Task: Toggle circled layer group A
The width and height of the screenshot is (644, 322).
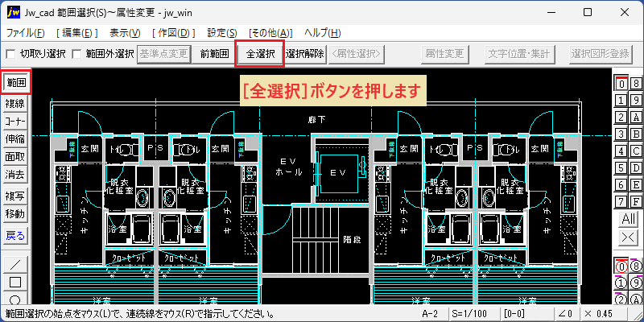Action: coord(636,299)
